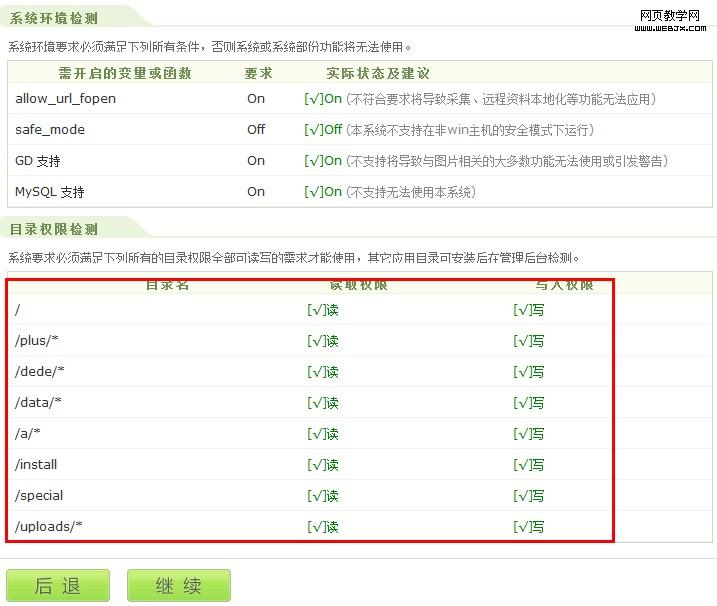Click the allow_url_fopen [√]On status mark
717x606 pixels.
(x=323, y=99)
